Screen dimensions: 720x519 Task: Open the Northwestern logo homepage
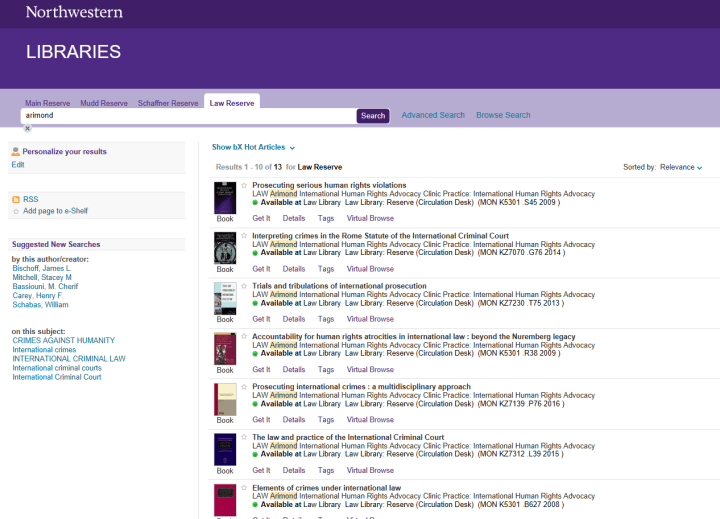point(74,12)
